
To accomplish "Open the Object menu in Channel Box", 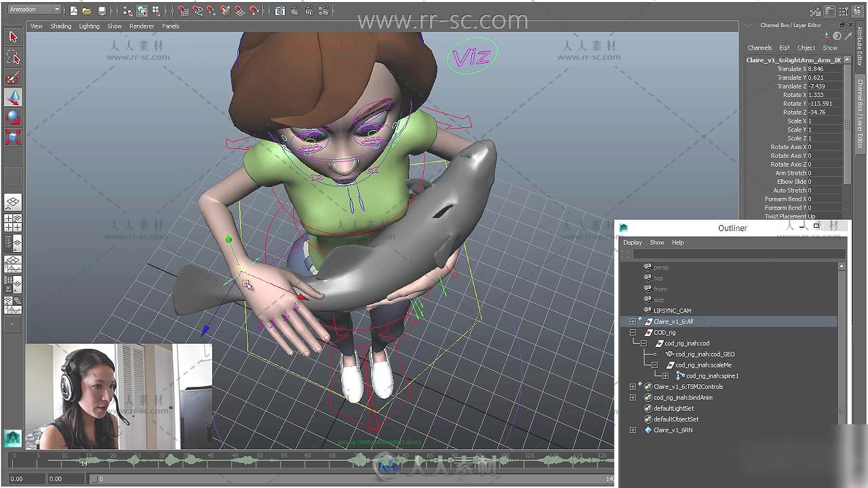I will coord(806,48).
